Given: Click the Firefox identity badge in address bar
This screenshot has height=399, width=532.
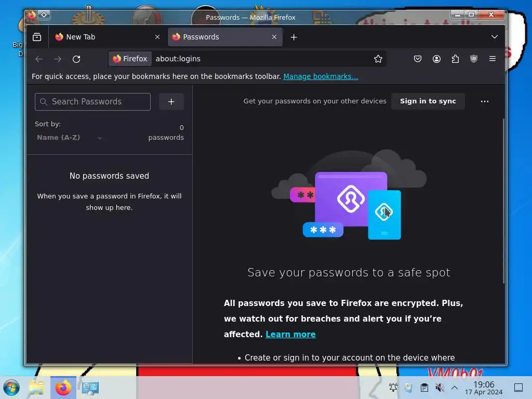Looking at the screenshot, I should 130,59.
